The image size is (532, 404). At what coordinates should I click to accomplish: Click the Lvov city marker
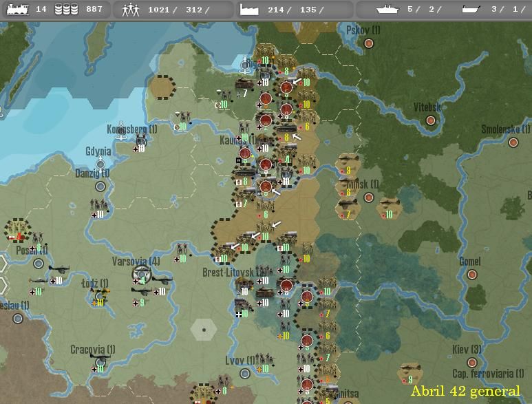(245, 374)
